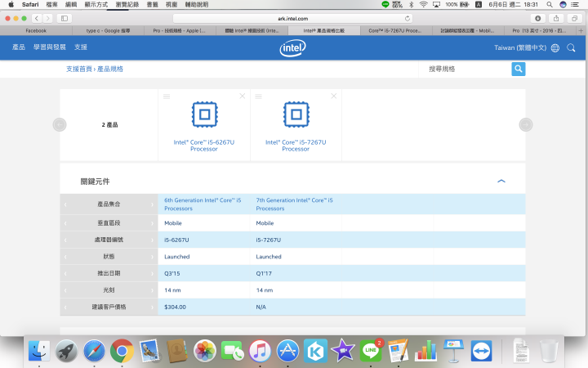Click right arrow on 光刻 row

152,290
